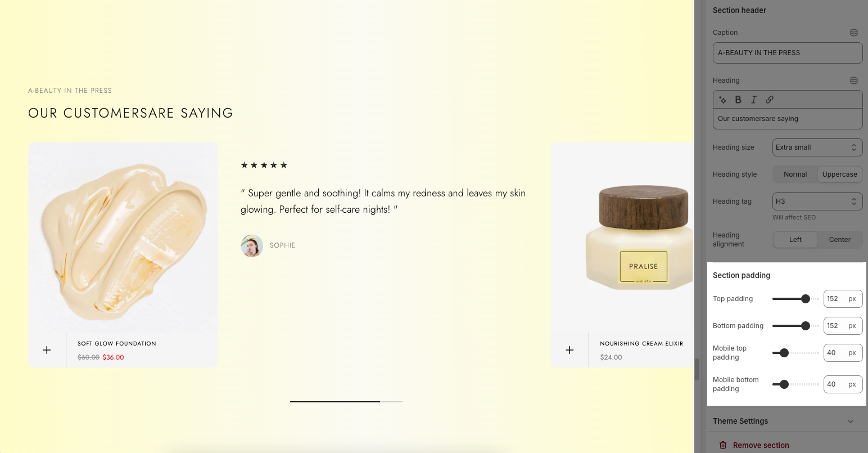Open the Heading size dropdown

pyautogui.click(x=817, y=147)
